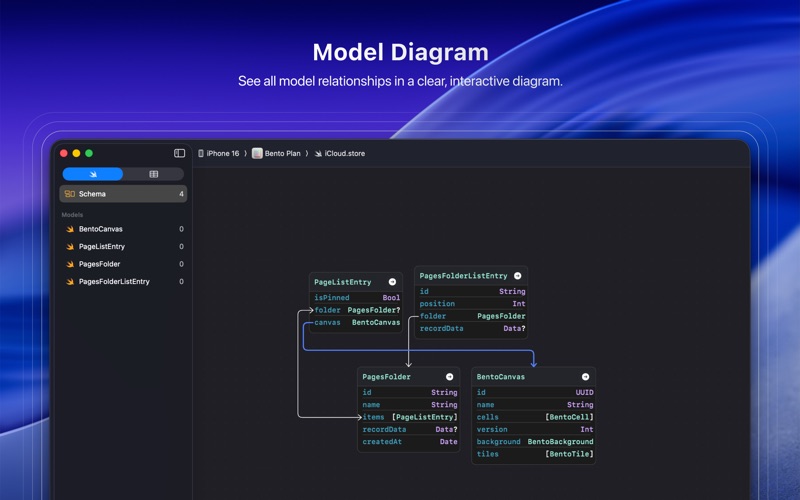The width and height of the screenshot is (800, 500).
Task: Switch to the Swift models tab
Action: coord(93,174)
